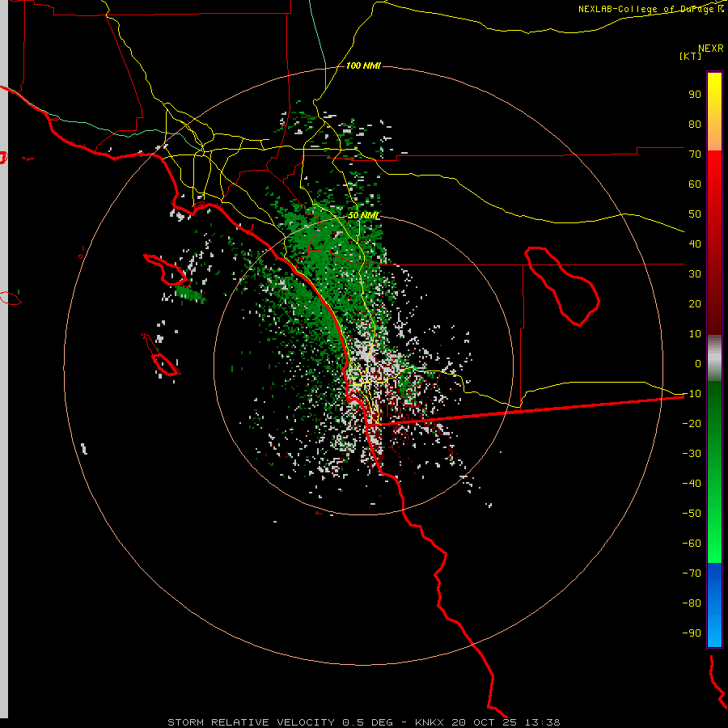The image size is (728, 728).
Task: Click the 100 NMI range ring label
Action: click(x=363, y=66)
